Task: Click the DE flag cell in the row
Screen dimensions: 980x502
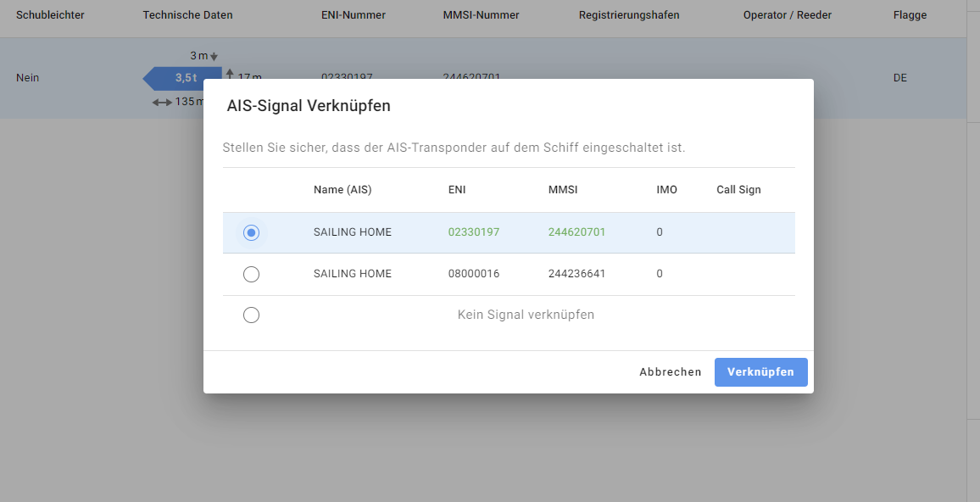Action: (899, 78)
